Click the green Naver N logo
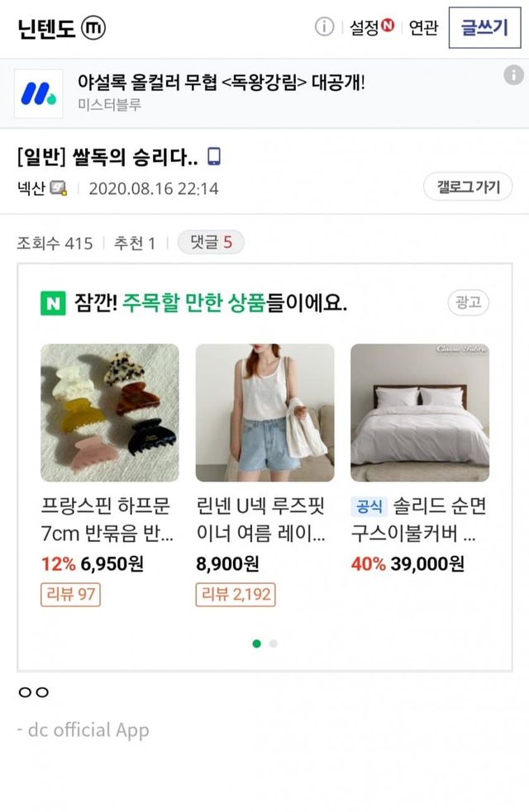Screen dimensions: 529x812 [52, 303]
